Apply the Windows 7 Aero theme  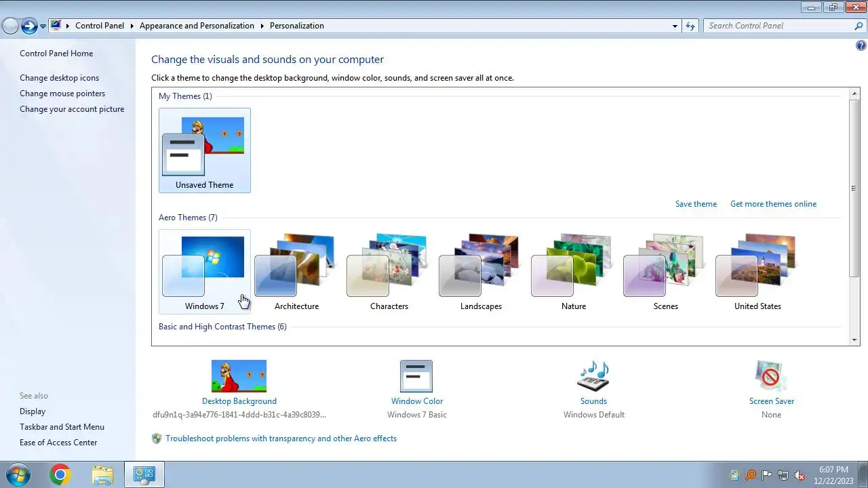(x=204, y=272)
